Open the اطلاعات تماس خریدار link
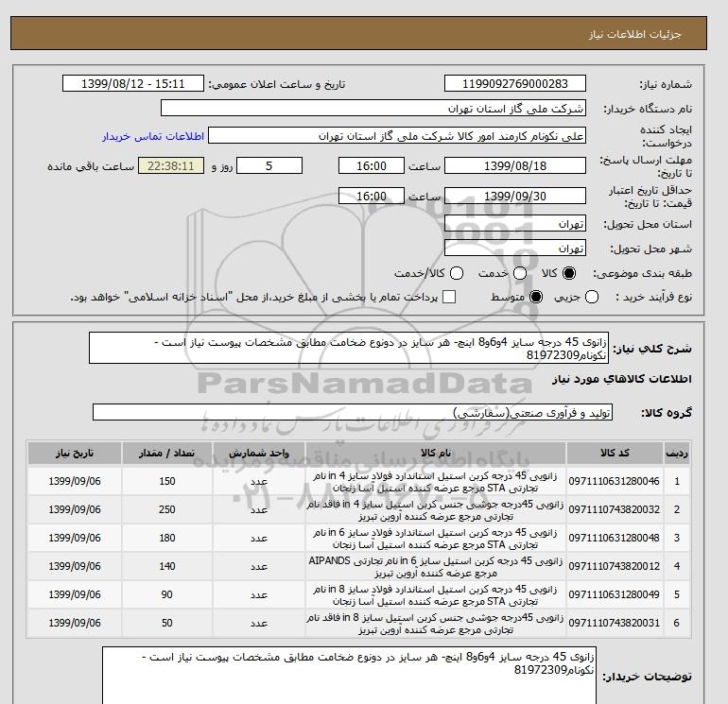The height and width of the screenshot is (704, 728). coord(153,136)
